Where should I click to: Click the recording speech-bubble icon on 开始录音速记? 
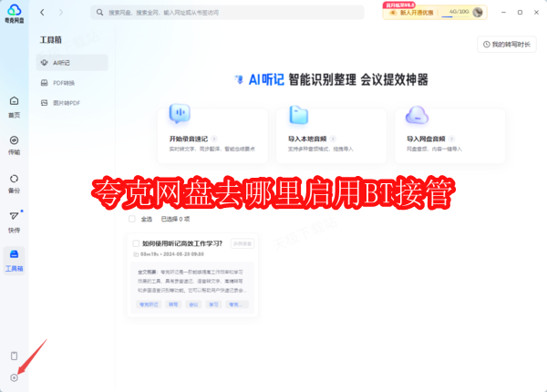point(180,113)
